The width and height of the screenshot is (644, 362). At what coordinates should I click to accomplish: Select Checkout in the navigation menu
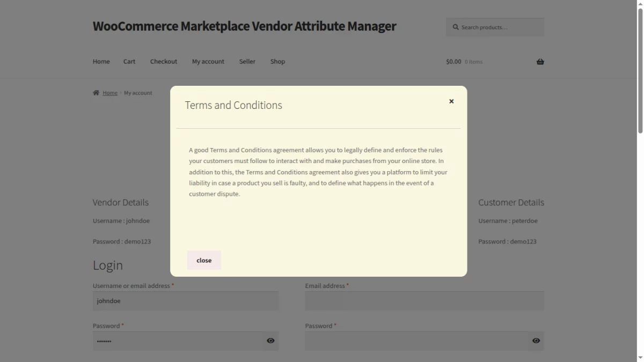tap(163, 61)
